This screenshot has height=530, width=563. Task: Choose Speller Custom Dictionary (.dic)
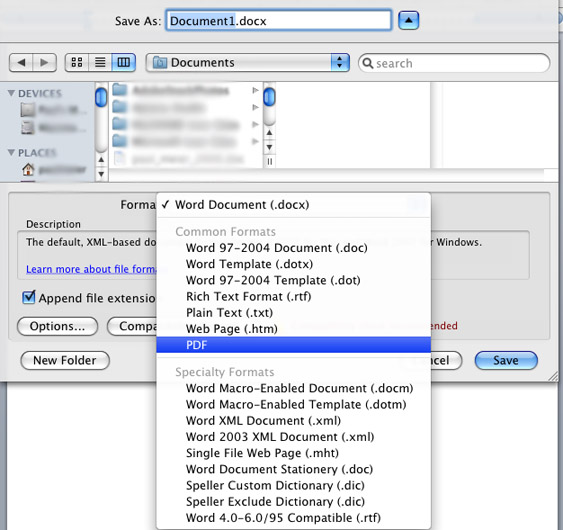point(293,485)
